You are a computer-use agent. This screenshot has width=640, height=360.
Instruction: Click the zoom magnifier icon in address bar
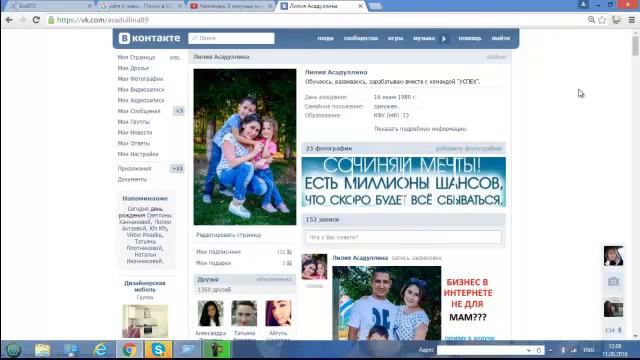click(x=591, y=20)
